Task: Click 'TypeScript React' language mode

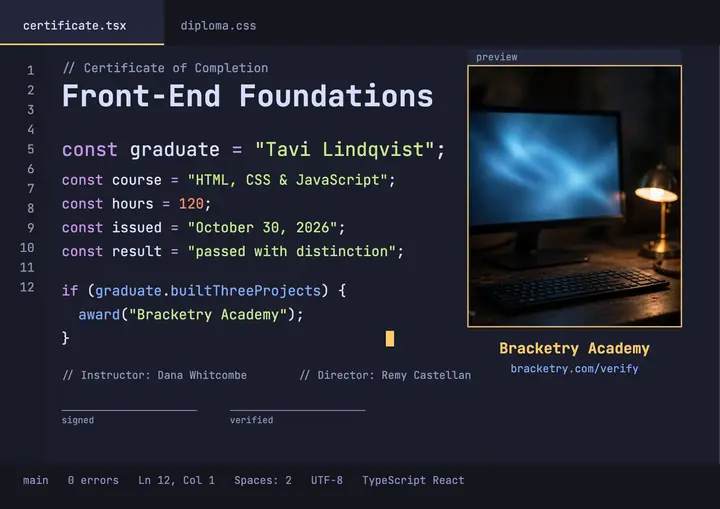Action: pos(413,480)
